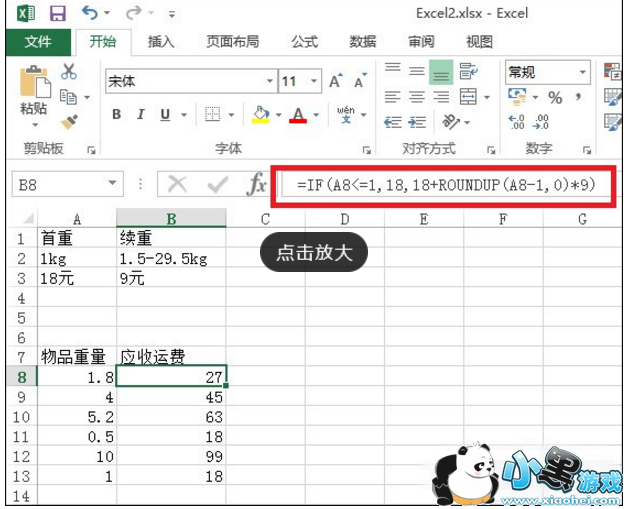Select Align Left icon
Image resolution: width=624 pixels, height=509 pixels.
point(392,97)
